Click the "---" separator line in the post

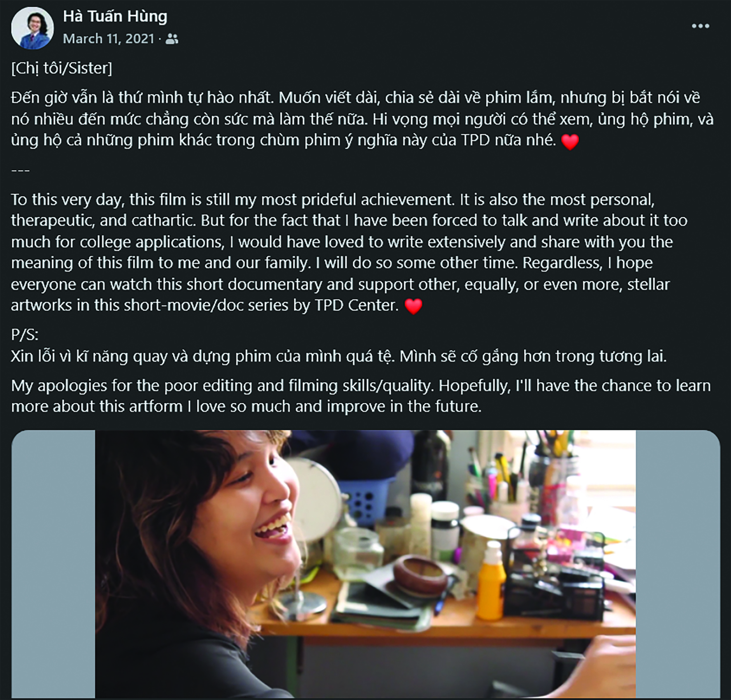20,171
